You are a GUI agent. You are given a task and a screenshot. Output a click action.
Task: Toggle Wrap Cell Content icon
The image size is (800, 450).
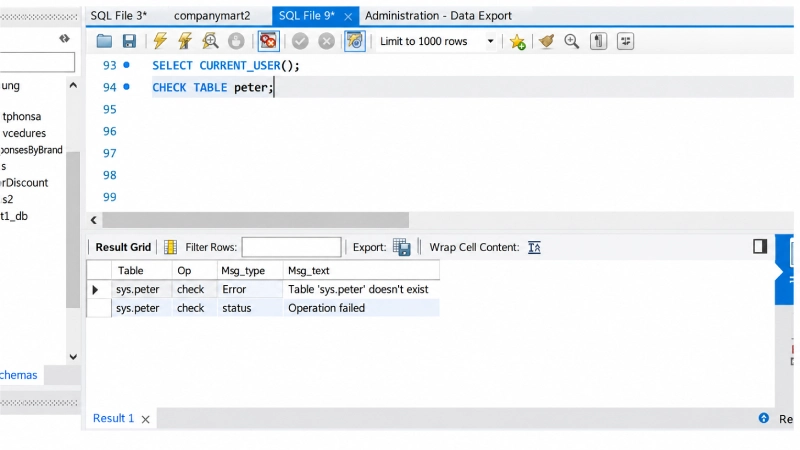(x=534, y=247)
